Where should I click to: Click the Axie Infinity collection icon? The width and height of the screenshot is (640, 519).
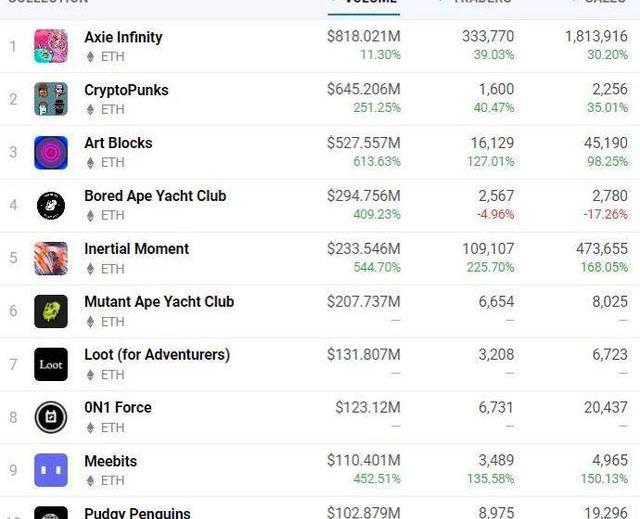[51, 46]
